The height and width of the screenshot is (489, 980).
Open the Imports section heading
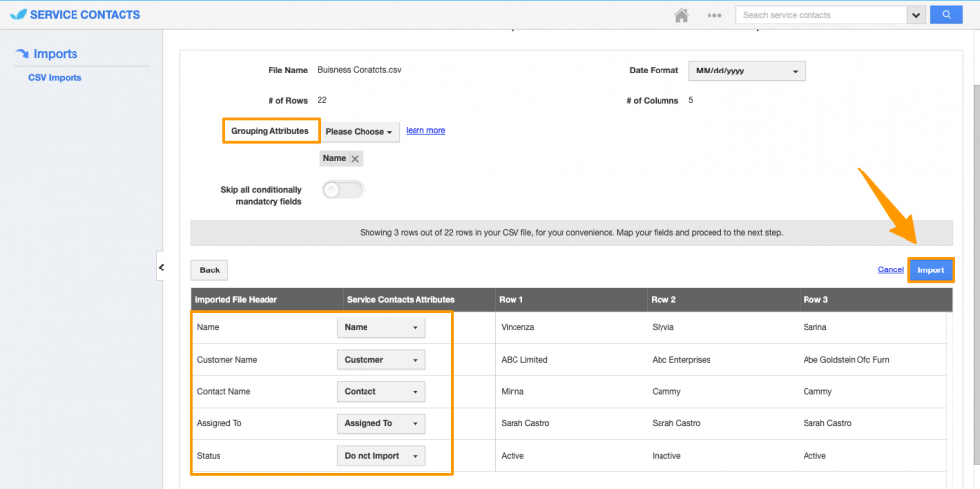pos(56,54)
